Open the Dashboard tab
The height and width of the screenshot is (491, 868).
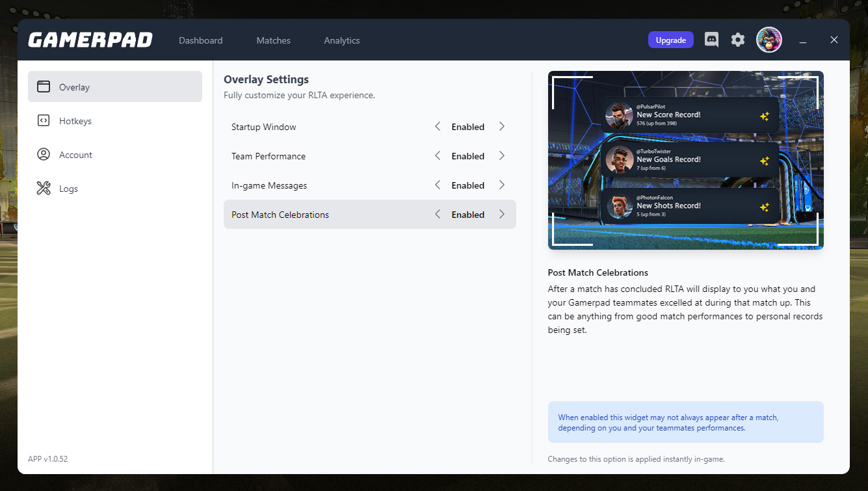point(201,40)
